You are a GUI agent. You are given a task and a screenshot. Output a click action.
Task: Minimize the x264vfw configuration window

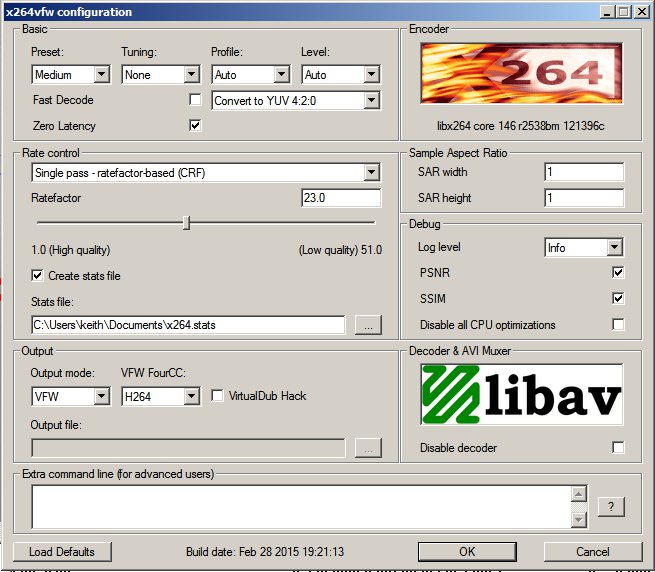coord(607,12)
